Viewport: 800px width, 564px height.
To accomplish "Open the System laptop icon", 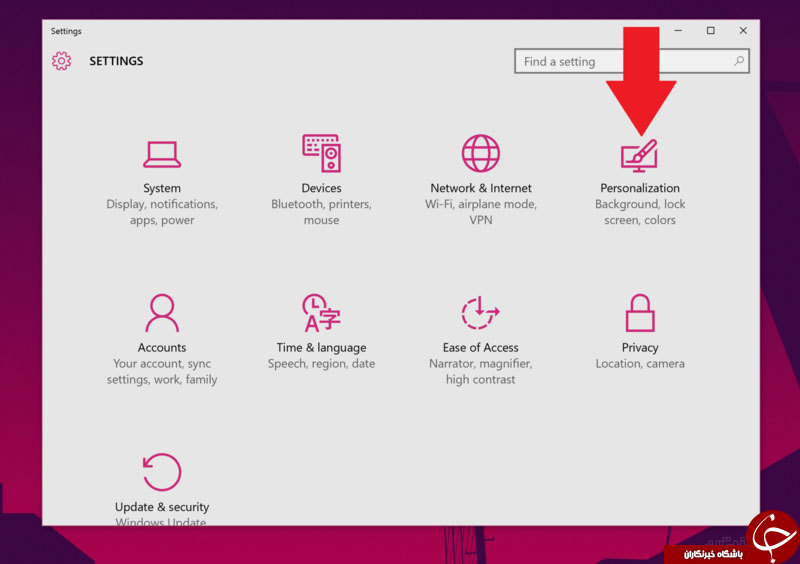I will click(162, 154).
